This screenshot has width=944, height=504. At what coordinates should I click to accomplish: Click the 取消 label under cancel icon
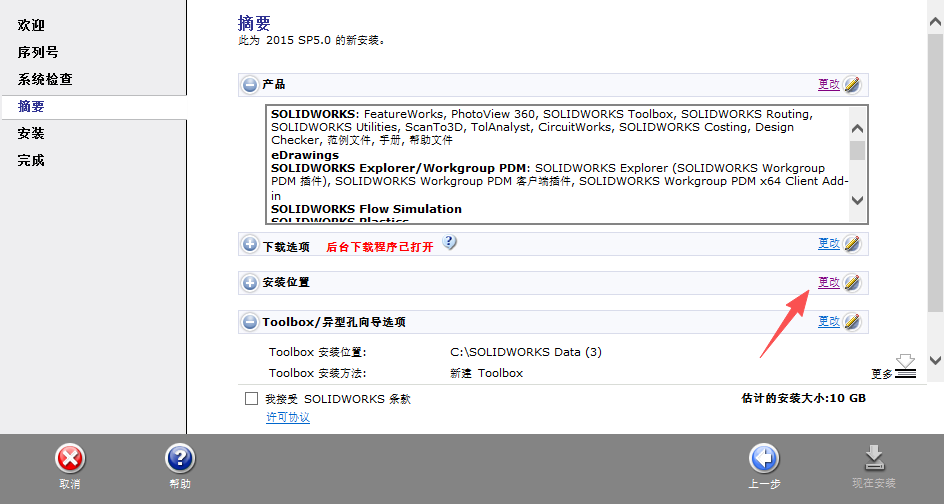[x=70, y=484]
